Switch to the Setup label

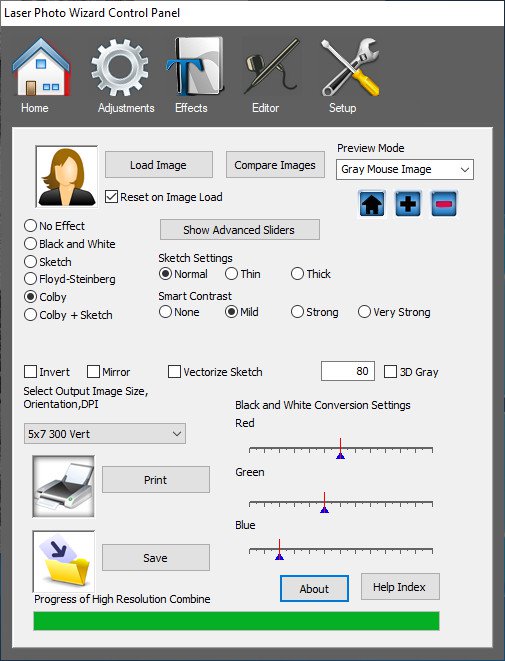coord(342,108)
